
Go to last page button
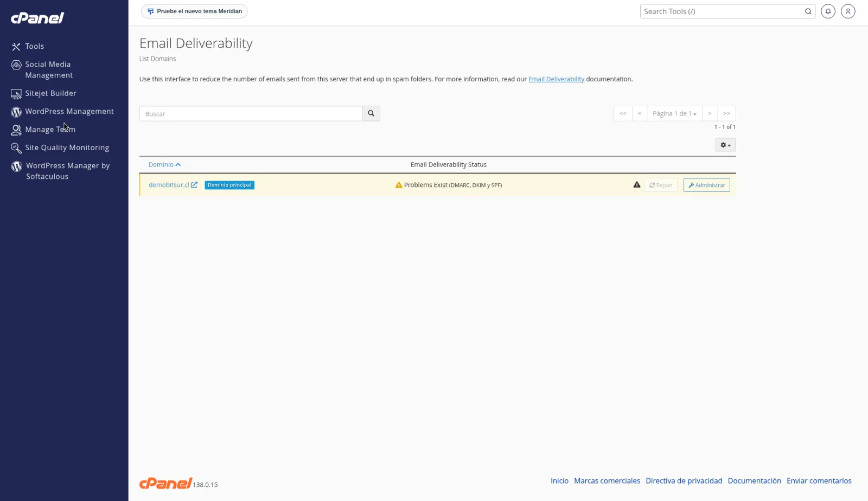[726, 114]
